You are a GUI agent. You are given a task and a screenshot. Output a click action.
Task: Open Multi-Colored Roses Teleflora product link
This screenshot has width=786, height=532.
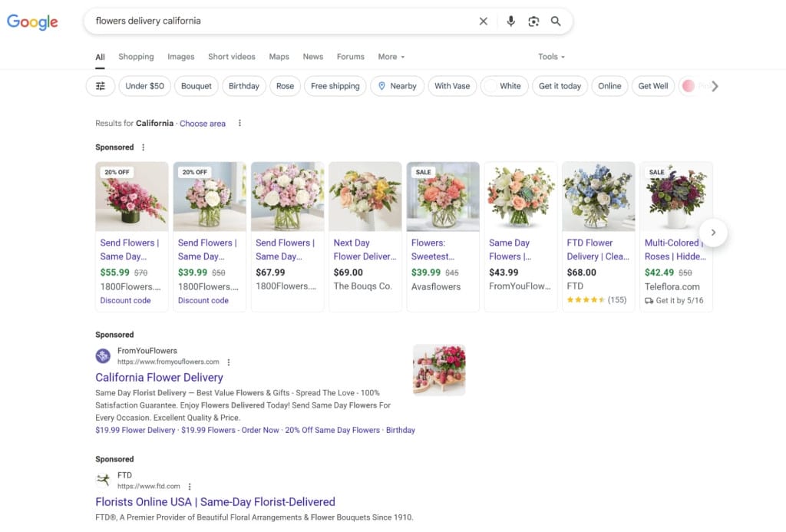click(x=675, y=249)
